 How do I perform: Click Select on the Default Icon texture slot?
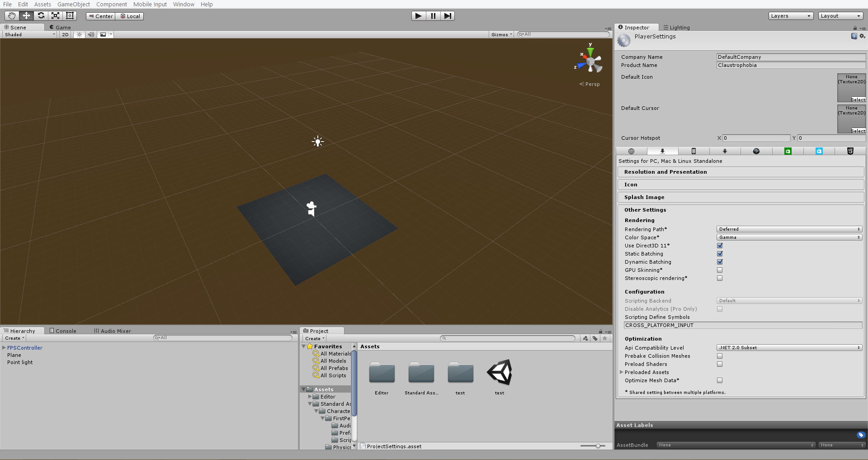pyautogui.click(x=858, y=100)
